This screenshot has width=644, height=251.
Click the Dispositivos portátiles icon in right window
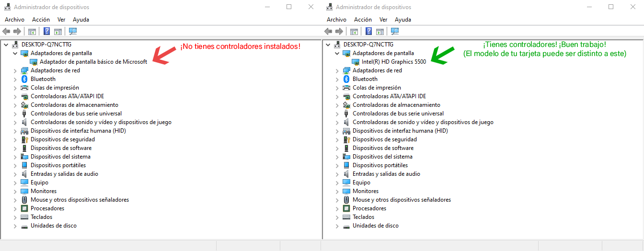347,165
